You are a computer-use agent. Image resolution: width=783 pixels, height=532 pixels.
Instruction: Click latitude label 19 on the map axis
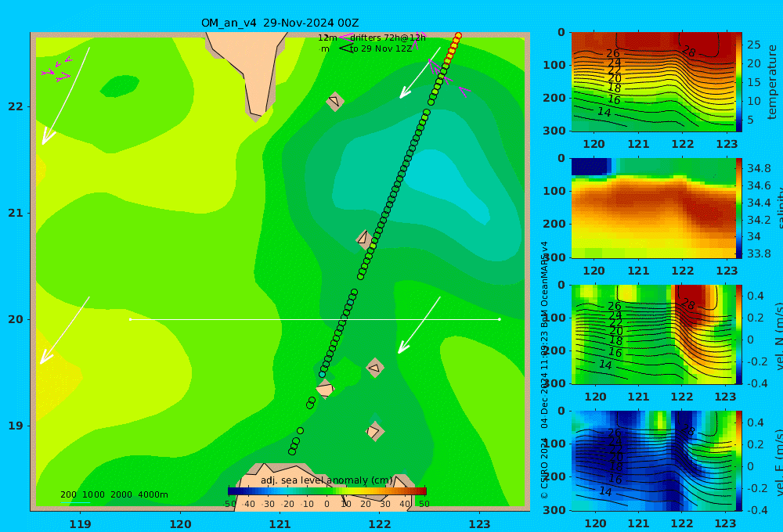pyautogui.click(x=16, y=426)
